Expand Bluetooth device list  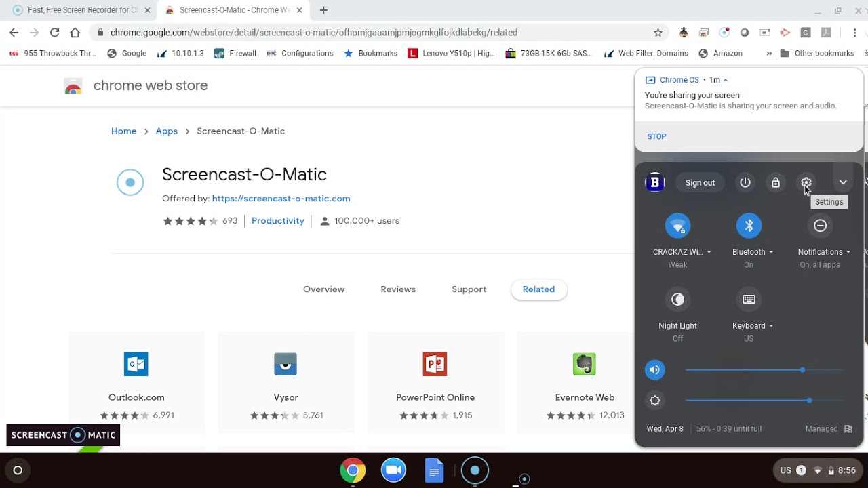click(753, 252)
